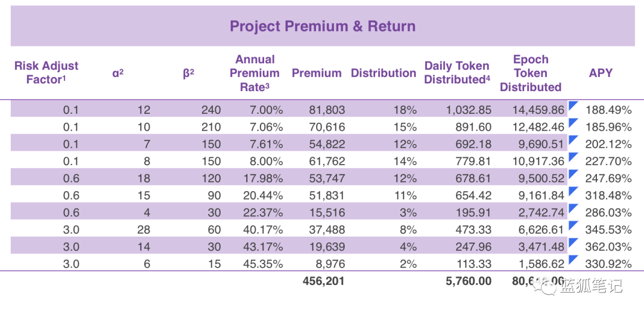Select the blue corner marker beside 227.70%
644x314 pixels.
pyautogui.click(x=573, y=158)
